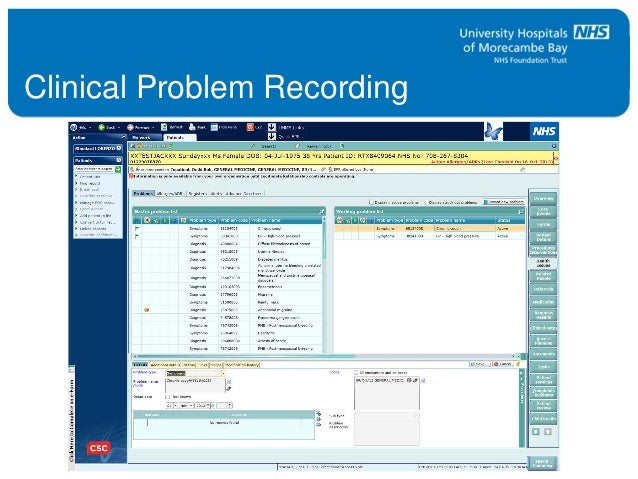Toggle the checkbox beside the notes box
The width and height of the screenshot is (638, 479).
(356, 372)
